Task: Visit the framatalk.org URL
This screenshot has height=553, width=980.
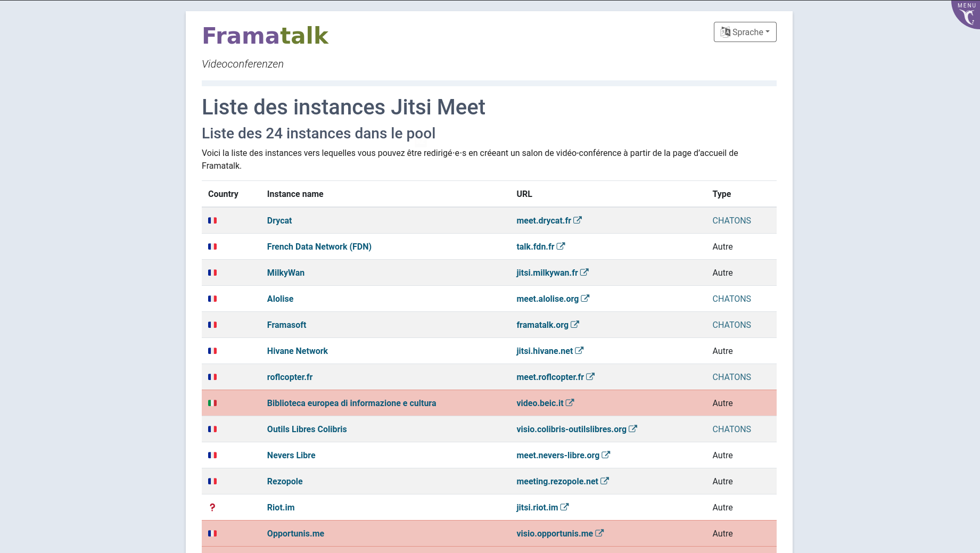Action: [x=542, y=325]
